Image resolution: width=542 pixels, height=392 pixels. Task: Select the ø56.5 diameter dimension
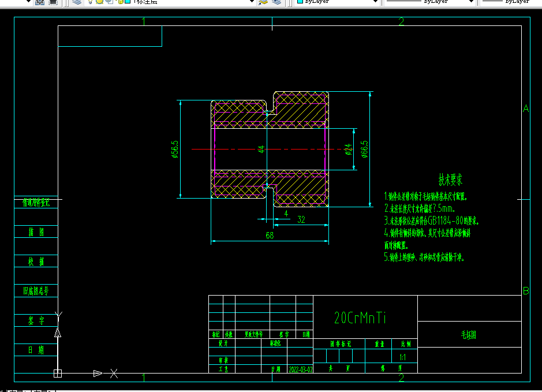click(x=175, y=149)
